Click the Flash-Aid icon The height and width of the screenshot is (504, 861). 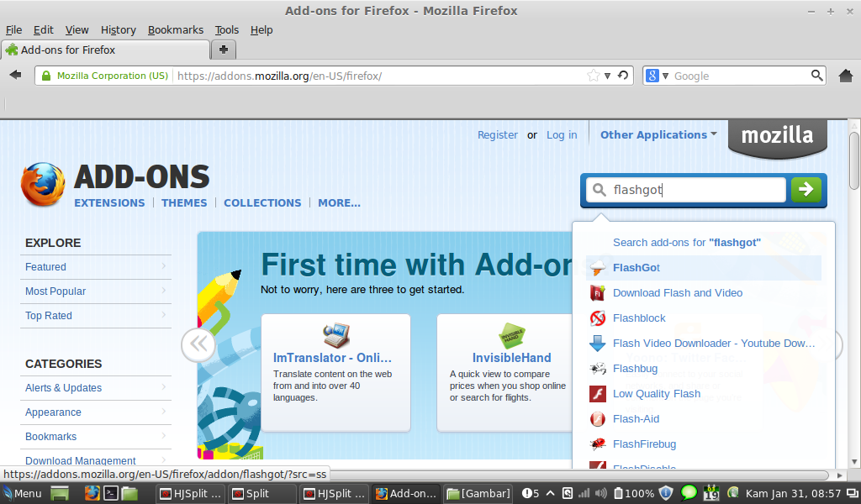[598, 419]
